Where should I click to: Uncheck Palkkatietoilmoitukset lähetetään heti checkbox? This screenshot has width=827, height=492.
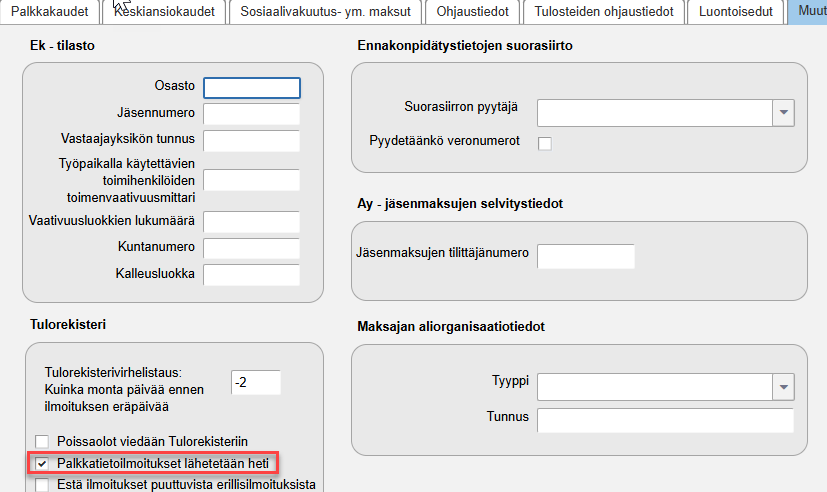[42, 464]
